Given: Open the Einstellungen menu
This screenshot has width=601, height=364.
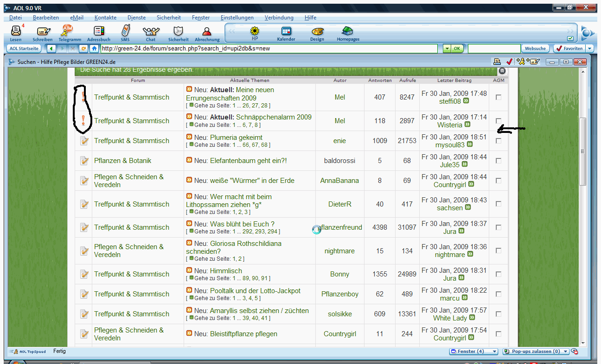Looking at the screenshot, I should pyautogui.click(x=237, y=18).
